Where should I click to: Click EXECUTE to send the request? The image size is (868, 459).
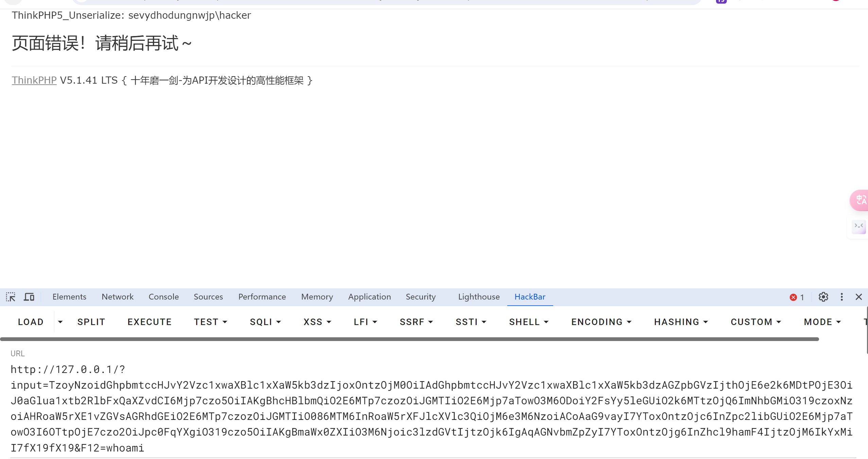[x=150, y=322]
